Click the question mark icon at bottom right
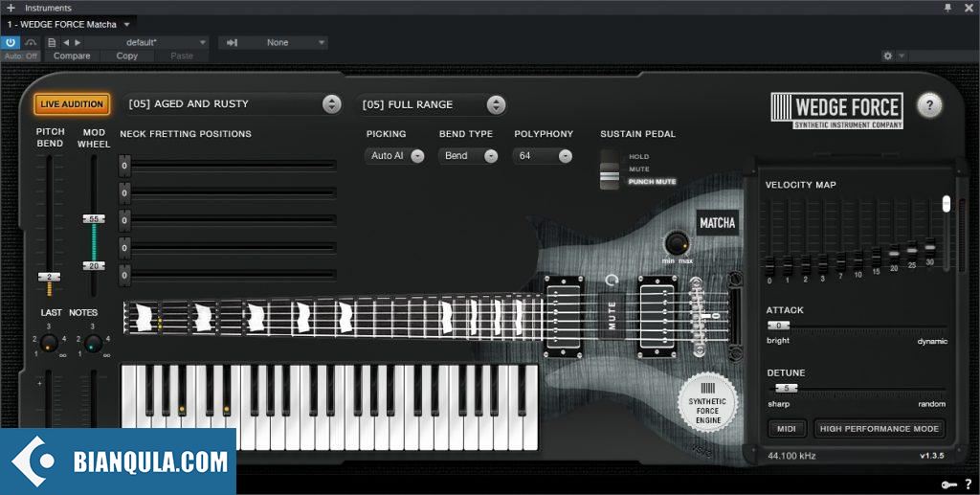980x495 pixels. point(969,484)
